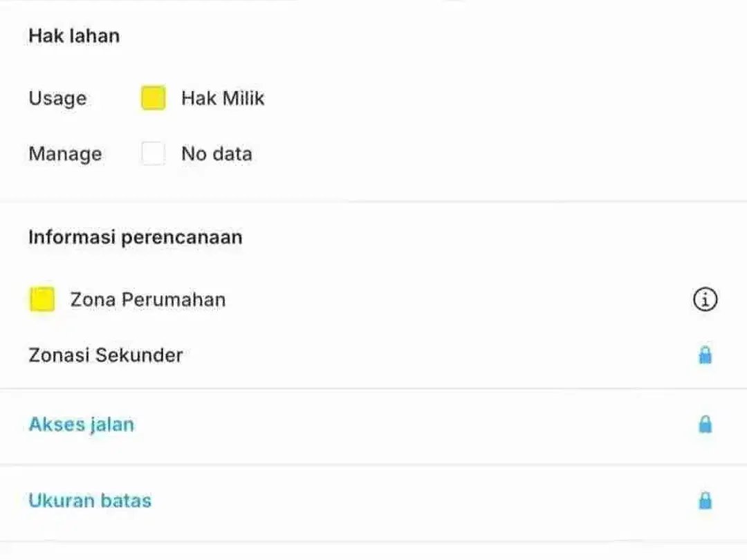Click the Informasi perencanaan heading
Viewport: 747px width, 560px height.
136,237
